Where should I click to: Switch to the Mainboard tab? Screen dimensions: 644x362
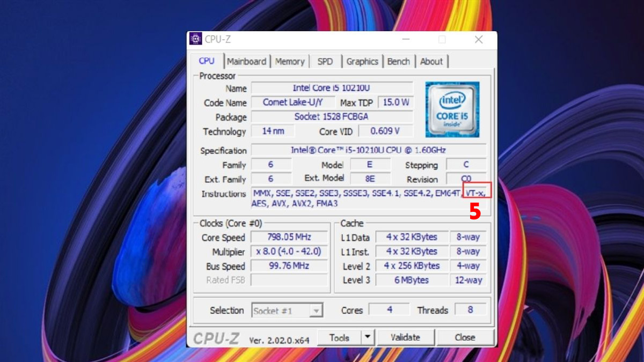click(x=246, y=62)
